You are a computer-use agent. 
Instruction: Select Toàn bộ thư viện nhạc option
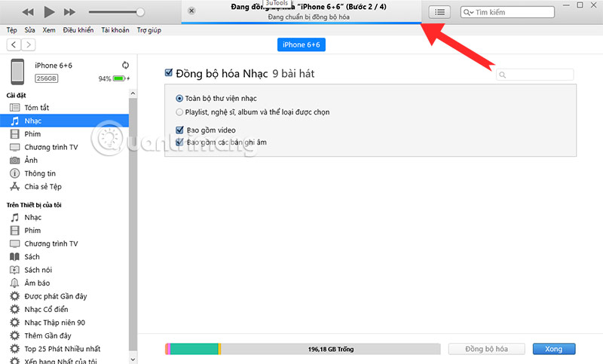click(179, 99)
